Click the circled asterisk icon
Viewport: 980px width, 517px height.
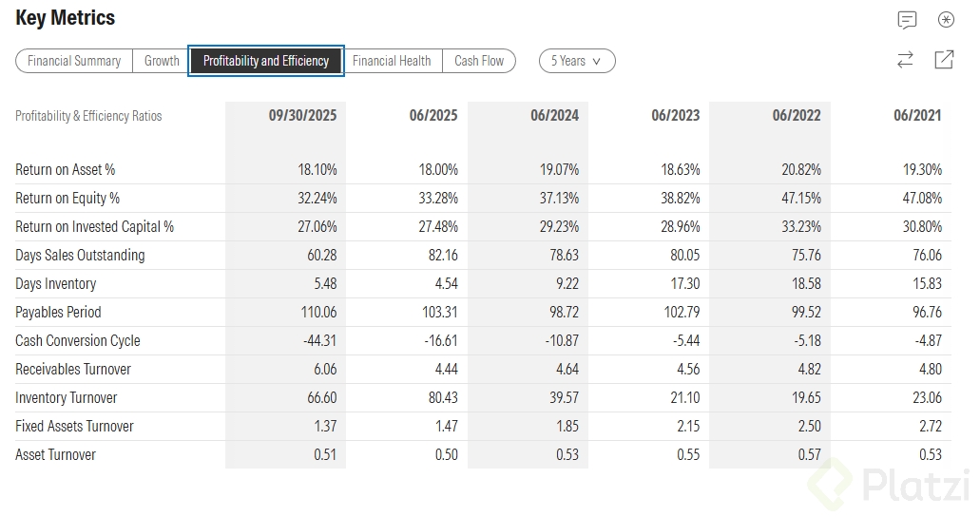pyautogui.click(x=946, y=20)
